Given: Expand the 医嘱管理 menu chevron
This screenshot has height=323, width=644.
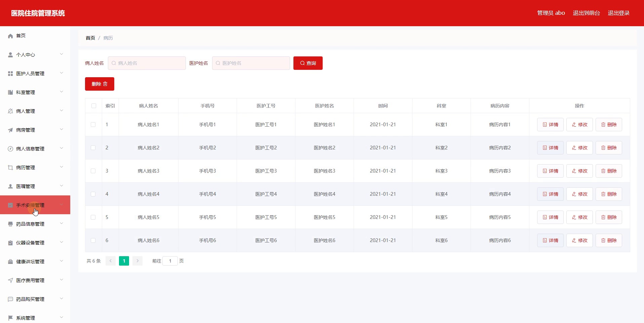Looking at the screenshot, I should 62,186.
